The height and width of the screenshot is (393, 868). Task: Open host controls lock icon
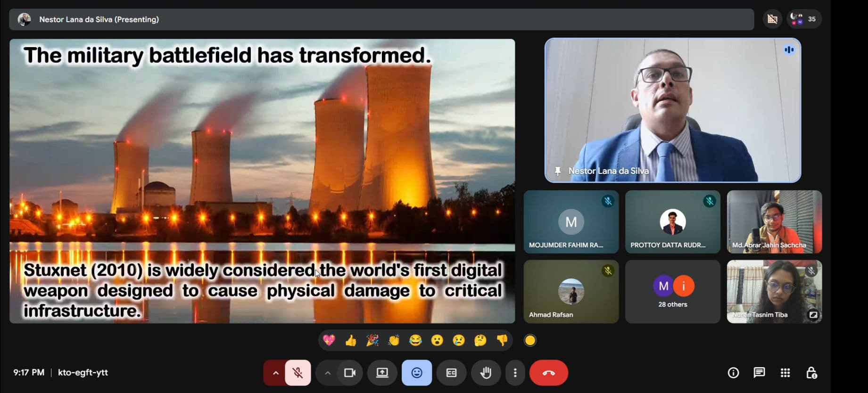(x=811, y=373)
